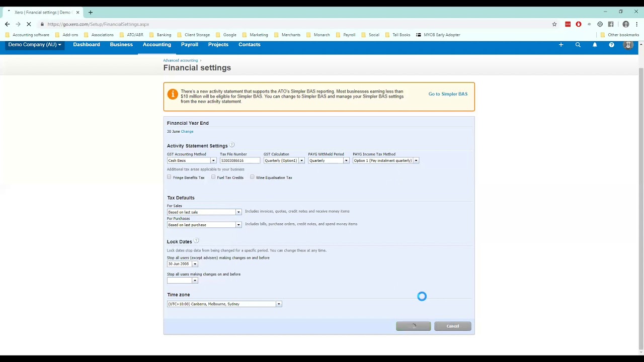This screenshot has height=362, width=644.
Task: Open ATO/ABR bookmark folder
Action: click(131, 35)
